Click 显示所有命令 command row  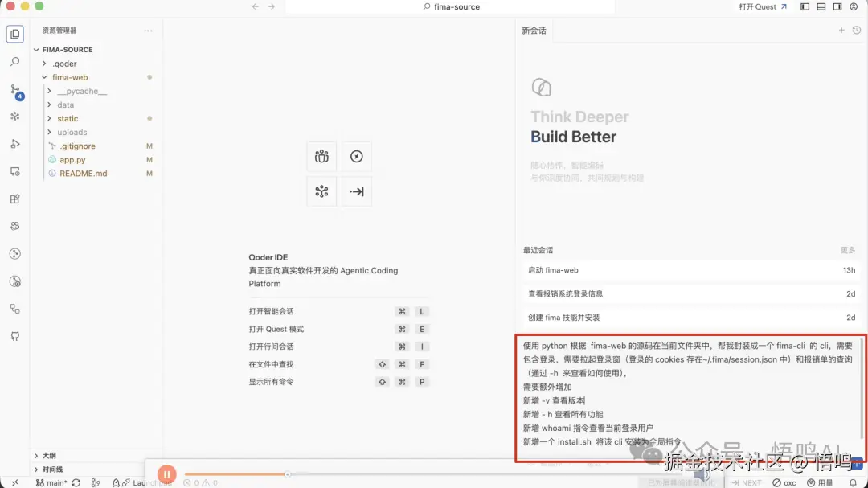click(x=339, y=382)
